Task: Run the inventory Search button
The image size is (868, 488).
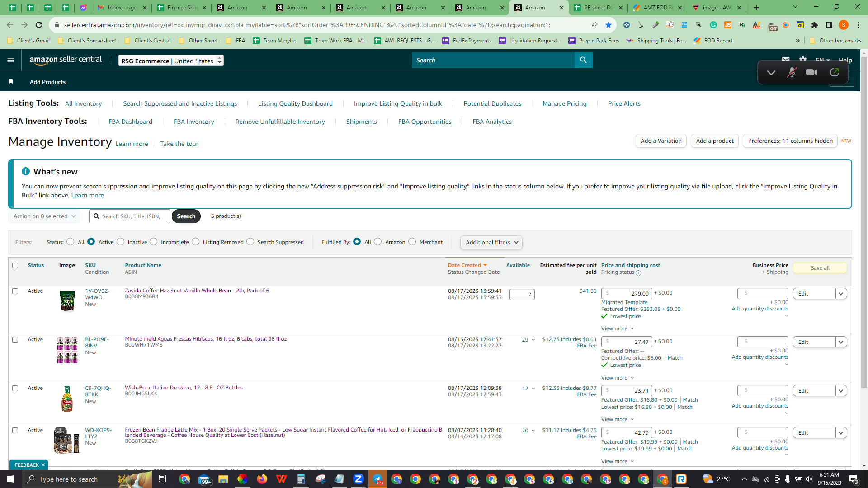Action: (x=186, y=216)
